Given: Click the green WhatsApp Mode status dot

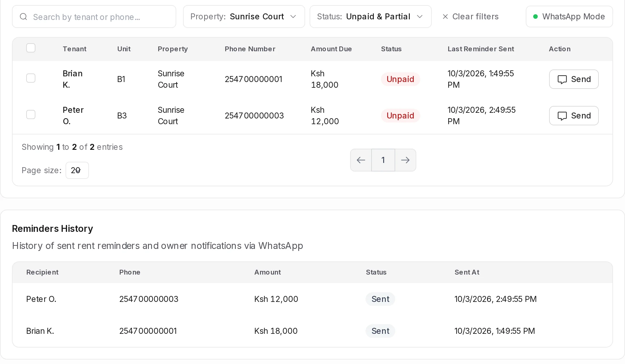Looking at the screenshot, I should 535,17.
